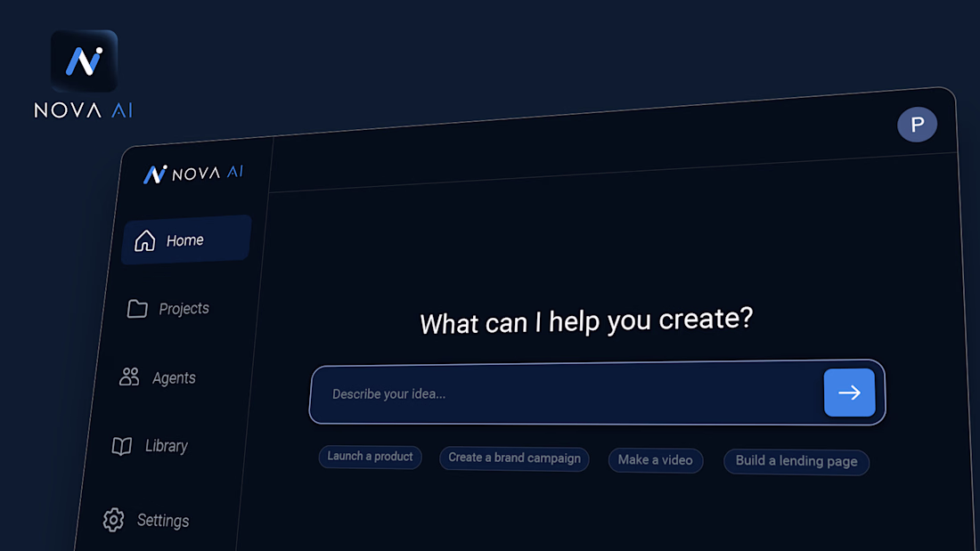
Task: Choose the 'Launch a product' suggestion
Action: point(370,457)
